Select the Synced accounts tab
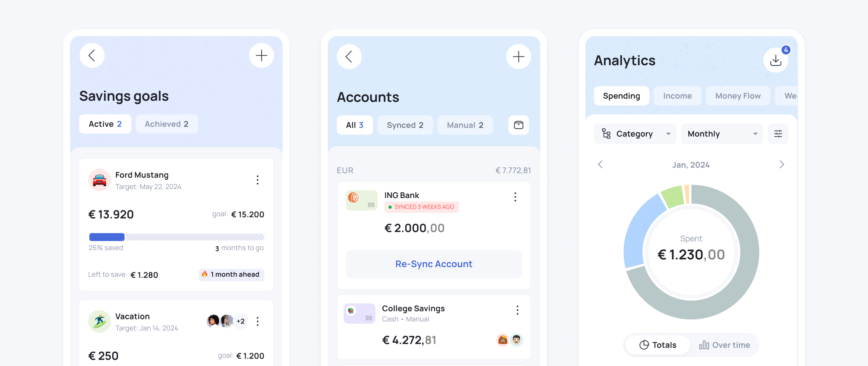 tap(405, 125)
